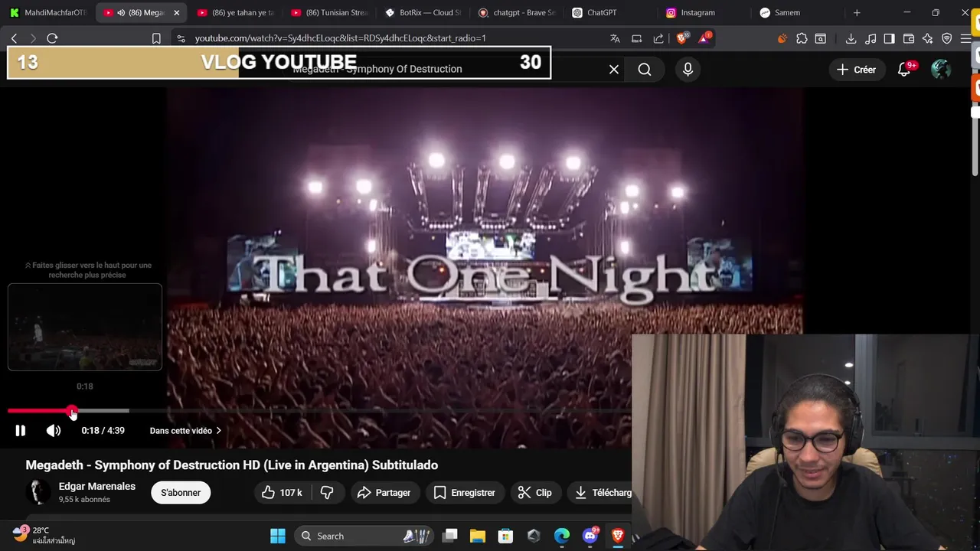Open 'Dans cette vidéo' chapters chevron

218,431
